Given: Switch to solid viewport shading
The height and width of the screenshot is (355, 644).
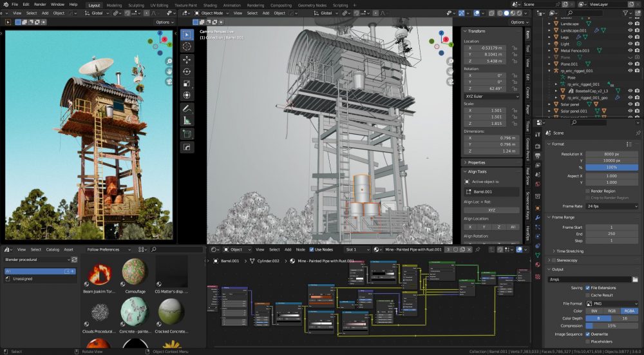Looking at the screenshot, I should pyautogui.click(x=506, y=13).
